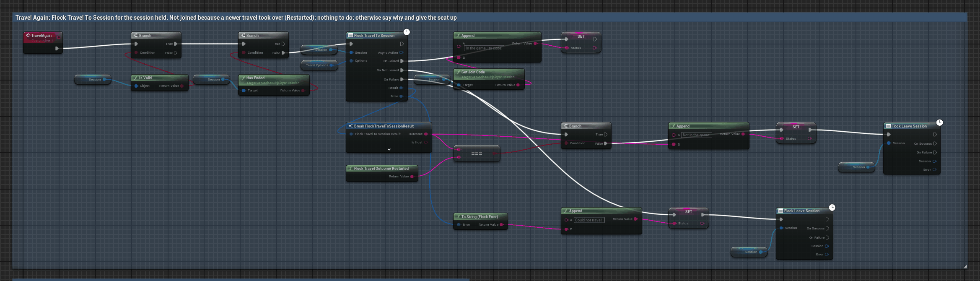Click the "Break FlockTravelToSessionResult" node title

click(384, 126)
